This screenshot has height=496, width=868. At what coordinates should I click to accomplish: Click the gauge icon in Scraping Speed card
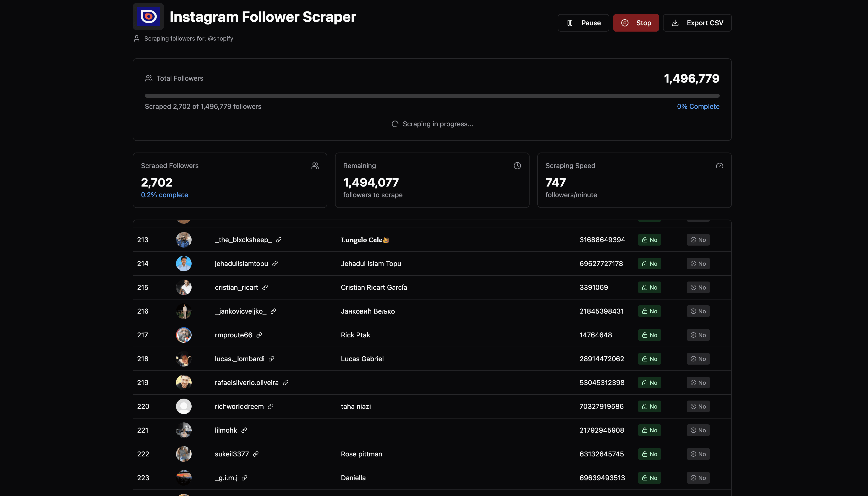[719, 166]
